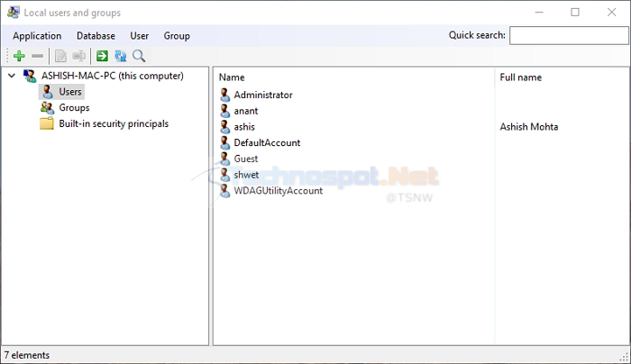631x364 pixels.
Task: Open the Group menu
Action: tap(177, 36)
